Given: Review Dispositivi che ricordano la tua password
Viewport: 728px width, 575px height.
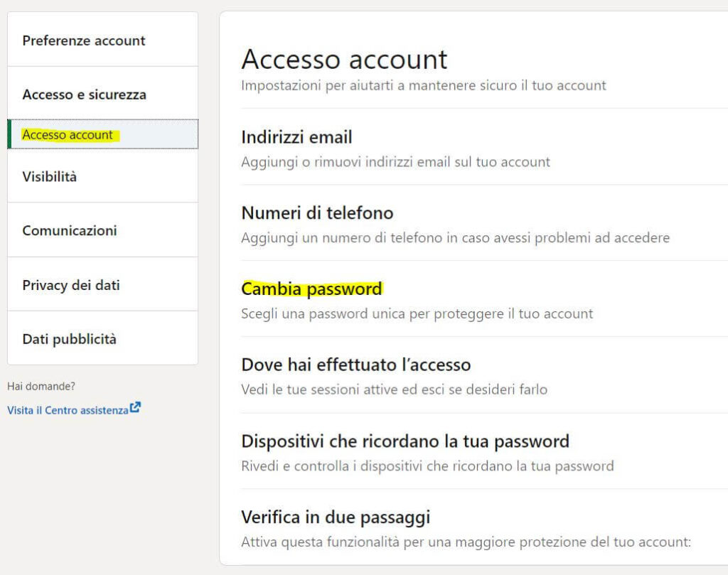Looking at the screenshot, I should 406,441.
